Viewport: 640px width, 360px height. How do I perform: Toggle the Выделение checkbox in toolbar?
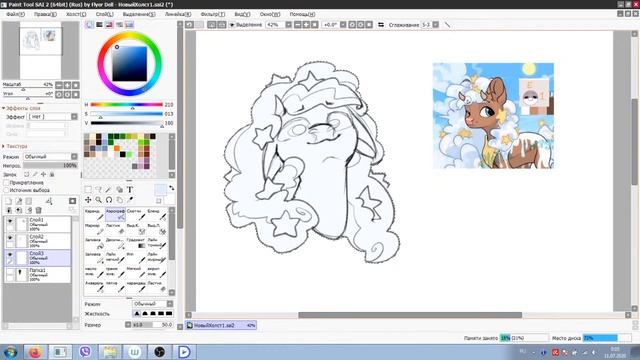point(232,25)
